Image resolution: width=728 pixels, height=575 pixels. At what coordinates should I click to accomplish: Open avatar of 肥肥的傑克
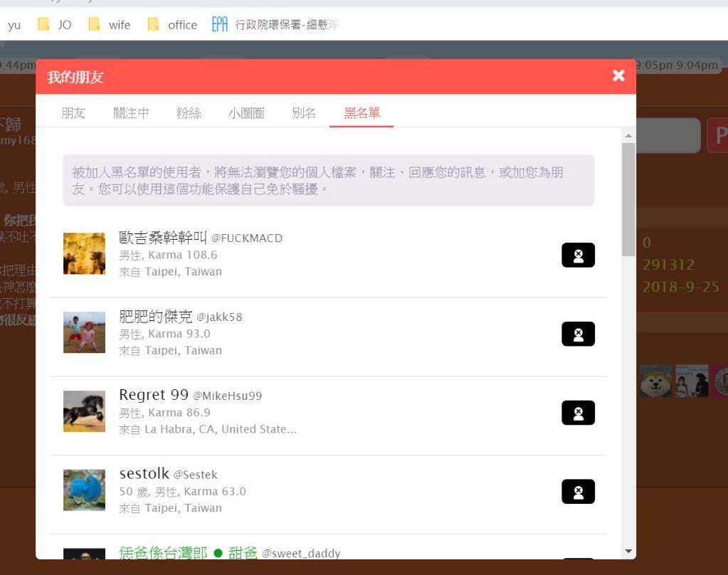point(84,332)
